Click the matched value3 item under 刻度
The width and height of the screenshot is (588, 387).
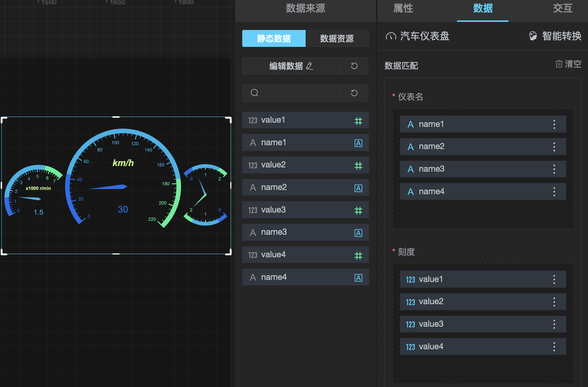pyautogui.click(x=483, y=324)
